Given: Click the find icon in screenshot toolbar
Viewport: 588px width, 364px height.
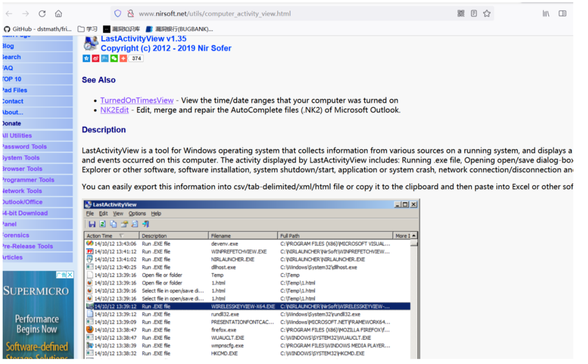Looking at the screenshot, I should [135, 224].
